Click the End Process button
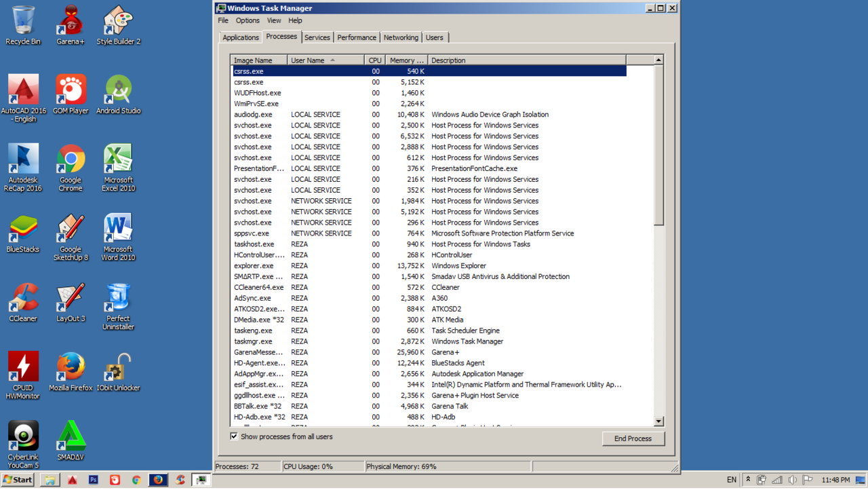 coord(633,438)
